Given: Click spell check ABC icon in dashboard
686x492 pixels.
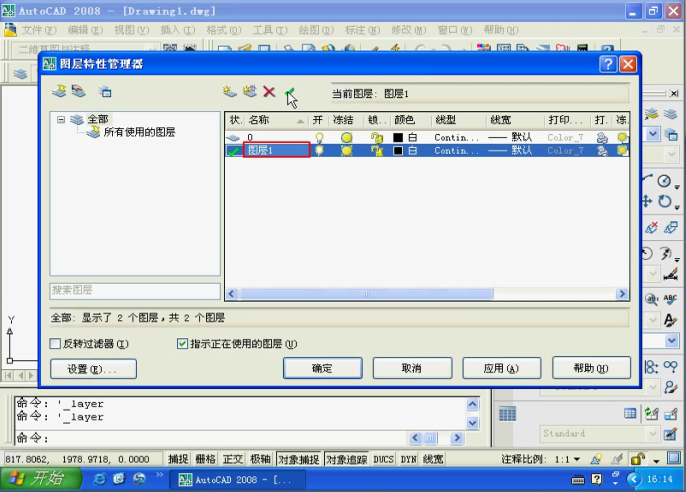Looking at the screenshot, I should pos(670,298).
